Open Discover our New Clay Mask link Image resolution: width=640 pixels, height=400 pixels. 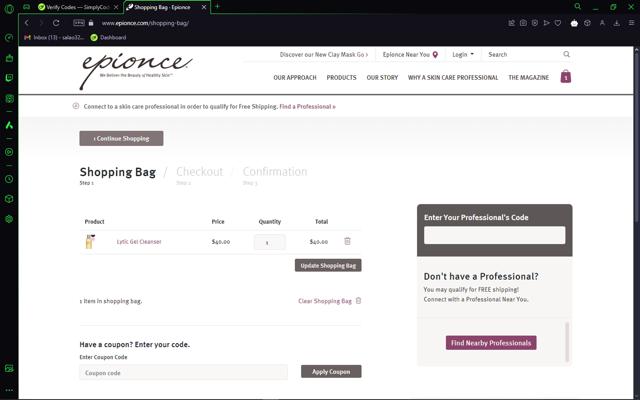[324, 54]
